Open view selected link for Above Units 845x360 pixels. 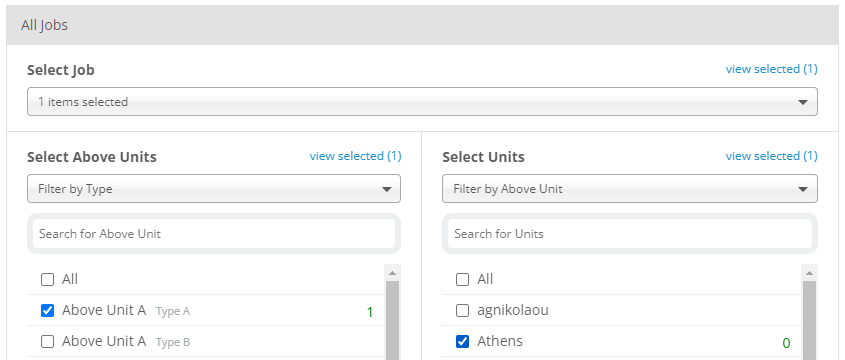point(355,156)
